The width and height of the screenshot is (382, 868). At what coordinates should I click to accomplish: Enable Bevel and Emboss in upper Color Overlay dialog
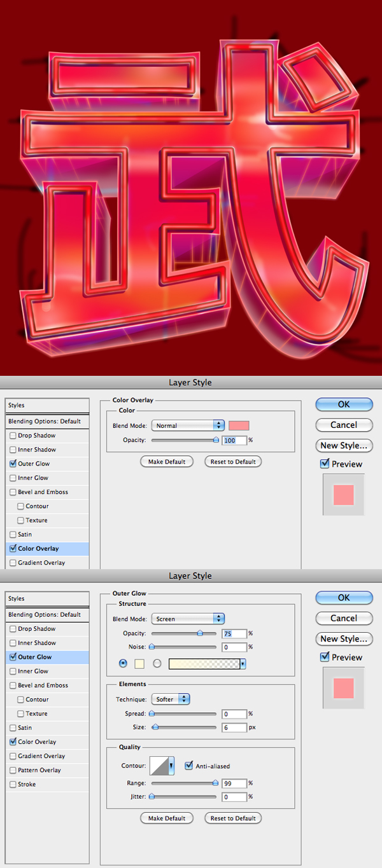[x=13, y=492]
